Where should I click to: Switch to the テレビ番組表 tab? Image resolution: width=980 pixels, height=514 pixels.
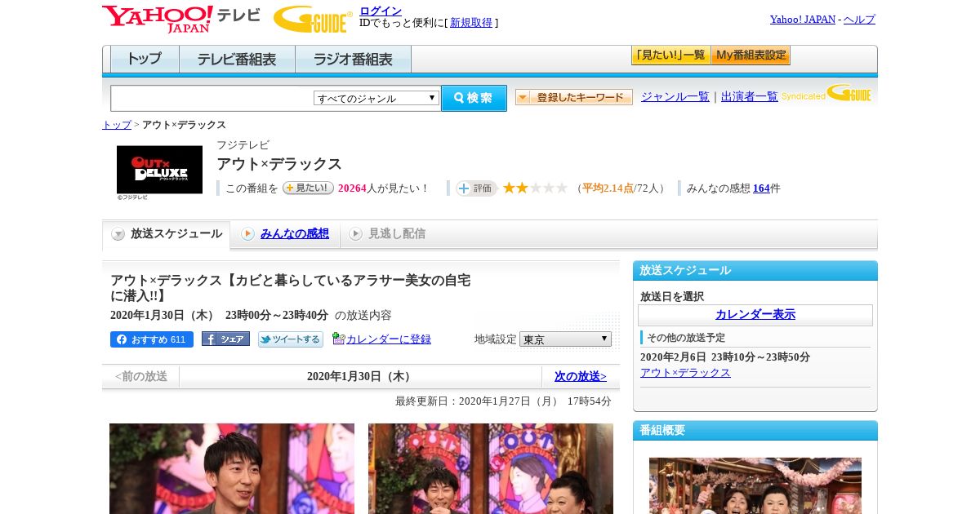237,60
